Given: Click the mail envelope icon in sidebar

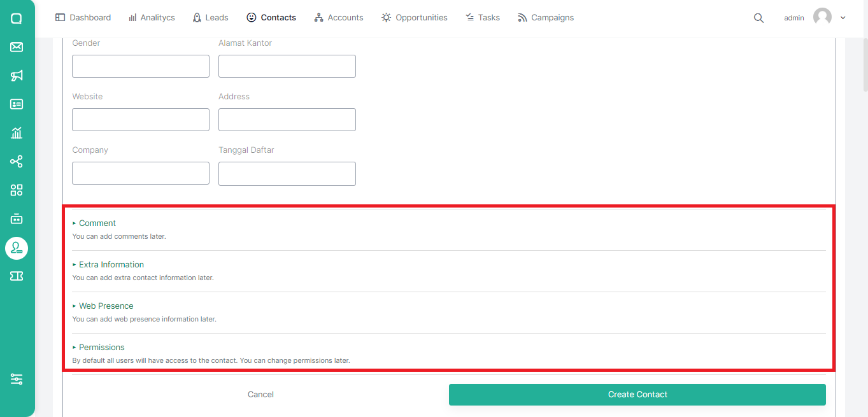Looking at the screenshot, I should (x=17, y=47).
